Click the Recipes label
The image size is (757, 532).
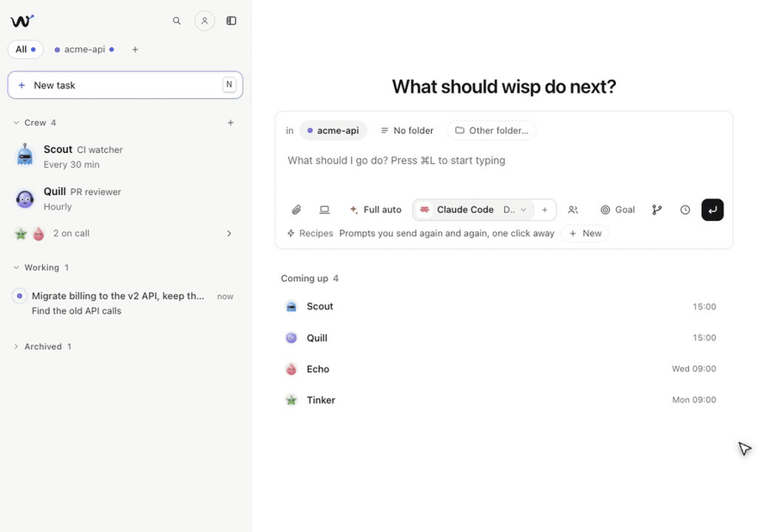[317, 234]
